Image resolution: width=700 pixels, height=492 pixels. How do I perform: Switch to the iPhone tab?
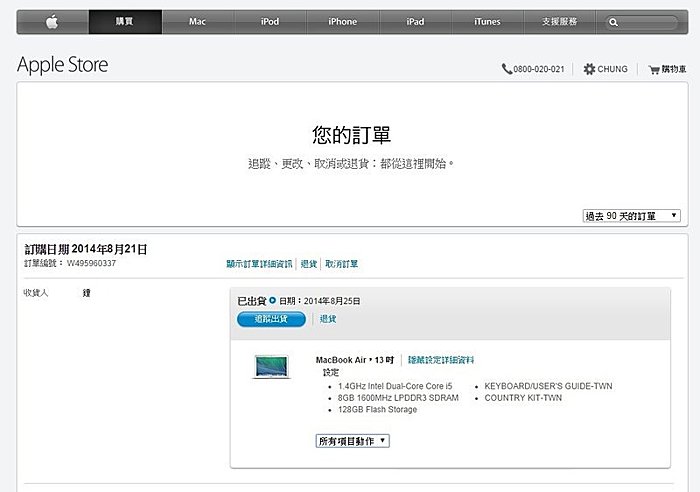[x=342, y=21]
